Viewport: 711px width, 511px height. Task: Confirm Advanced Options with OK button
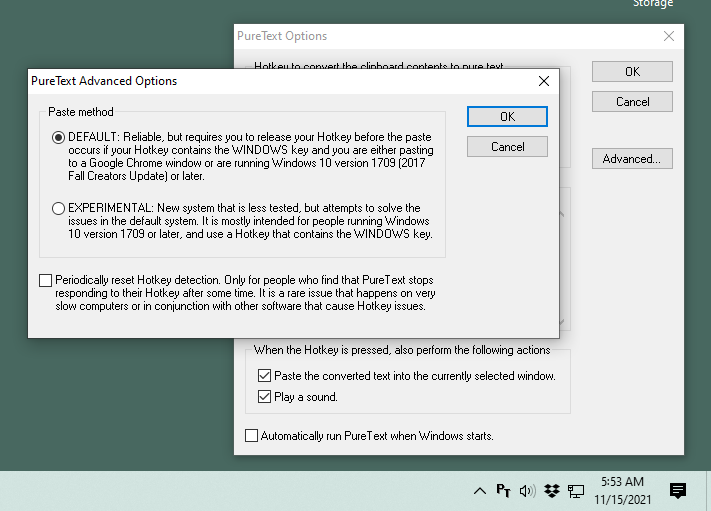(x=507, y=117)
